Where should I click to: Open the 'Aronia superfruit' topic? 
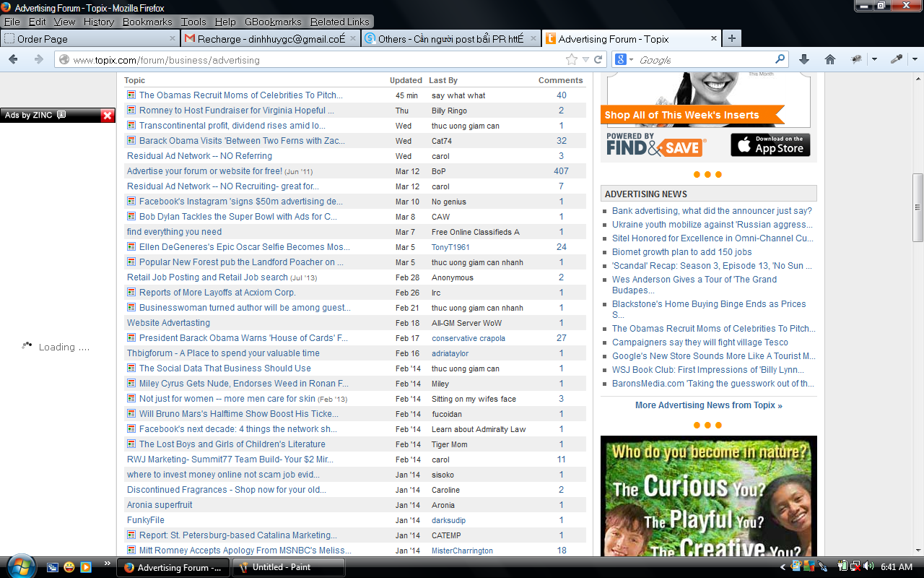(x=160, y=505)
